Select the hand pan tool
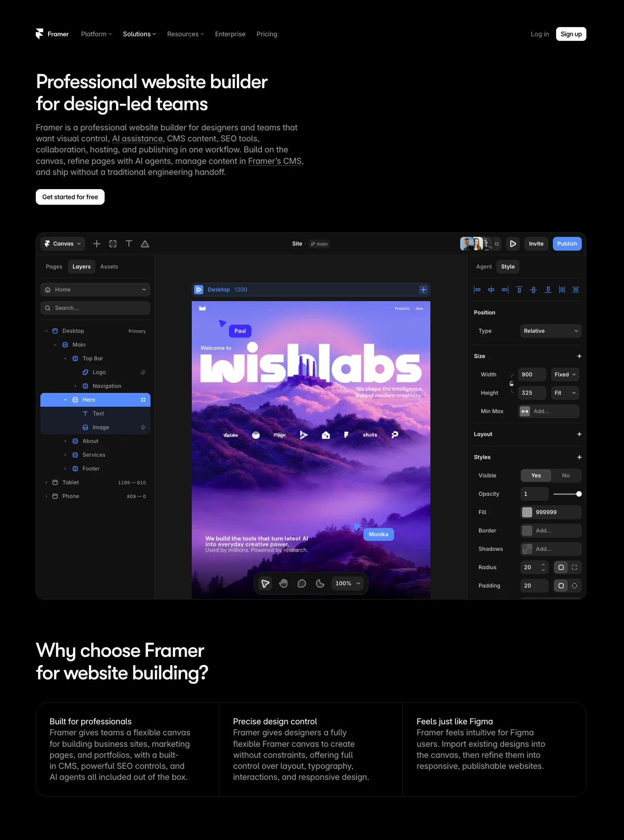Screen dimensions: 624x840 click(284, 583)
